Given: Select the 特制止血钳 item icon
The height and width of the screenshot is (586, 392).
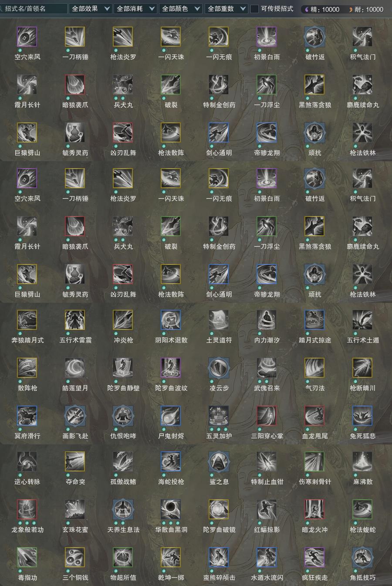Looking at the screenshot, I should tap(267, 461).
